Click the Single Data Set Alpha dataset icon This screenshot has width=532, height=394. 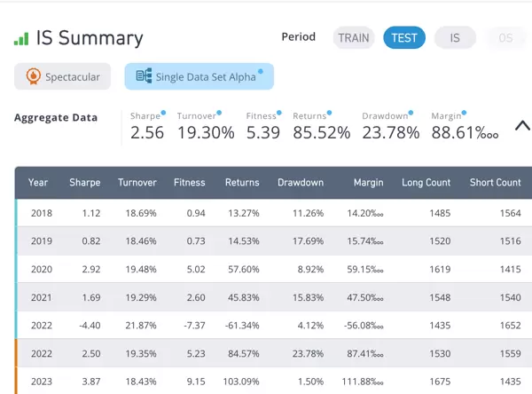point(143,77)
